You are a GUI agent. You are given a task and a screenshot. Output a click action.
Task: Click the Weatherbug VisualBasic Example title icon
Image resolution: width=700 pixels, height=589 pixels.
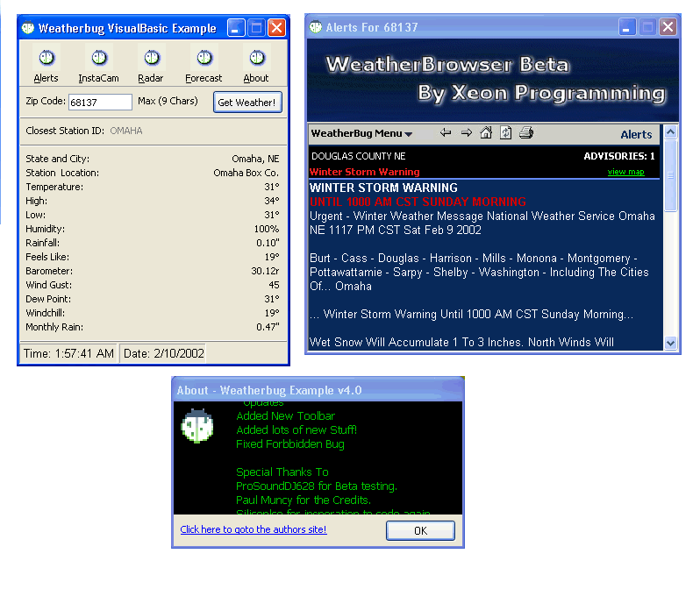point(28,28)
